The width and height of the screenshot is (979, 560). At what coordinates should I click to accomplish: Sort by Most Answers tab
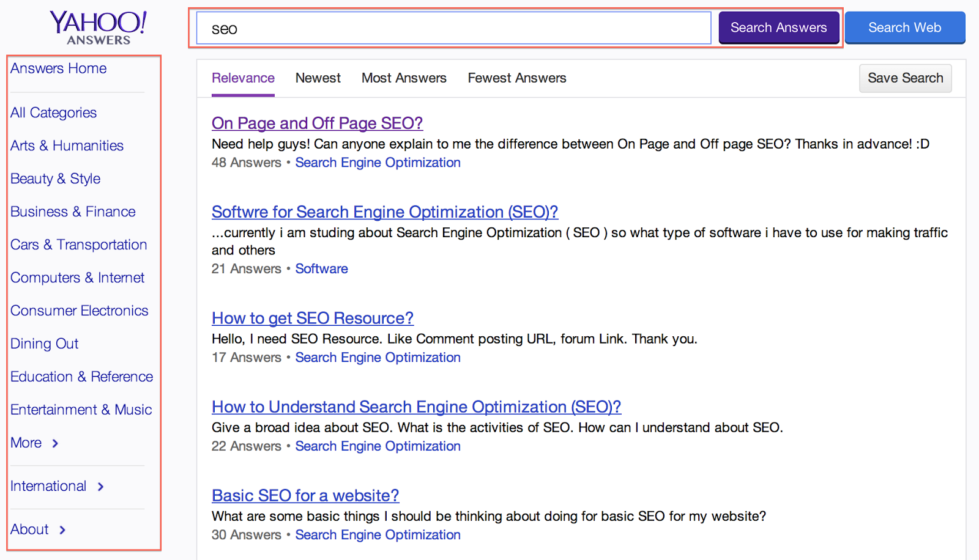pos(404,78)
